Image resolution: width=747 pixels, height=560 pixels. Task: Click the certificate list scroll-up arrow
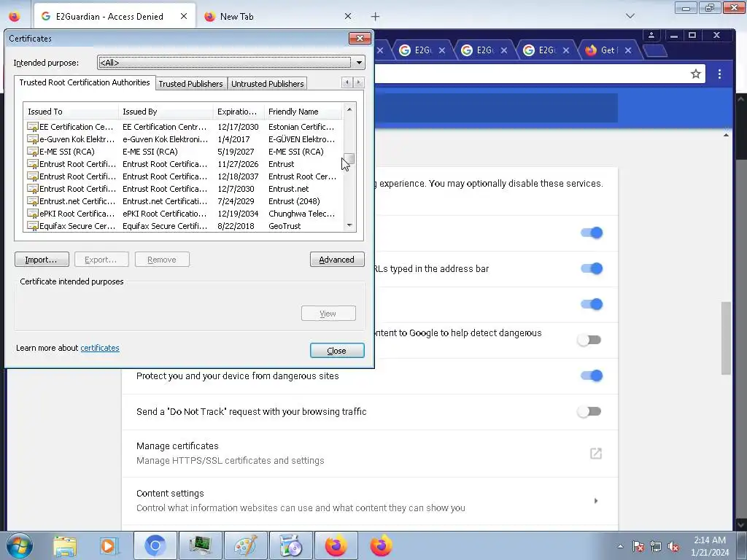349,109
